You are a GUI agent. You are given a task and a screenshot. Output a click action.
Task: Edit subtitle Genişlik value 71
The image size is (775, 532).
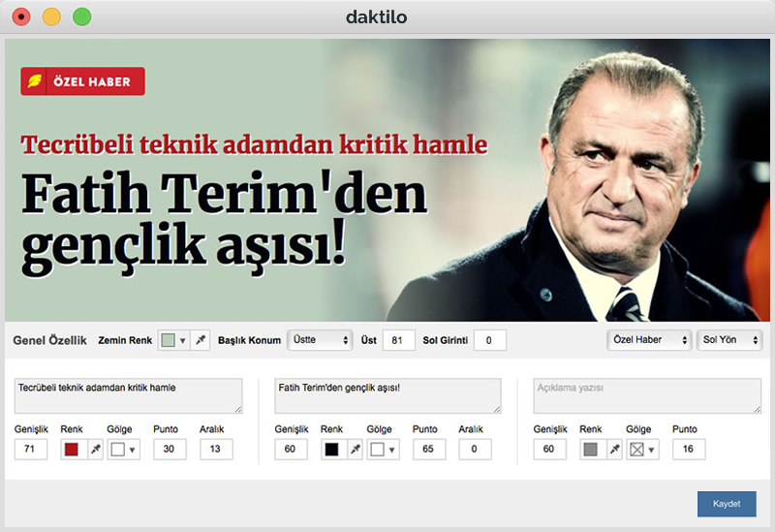tap(31, 449)
